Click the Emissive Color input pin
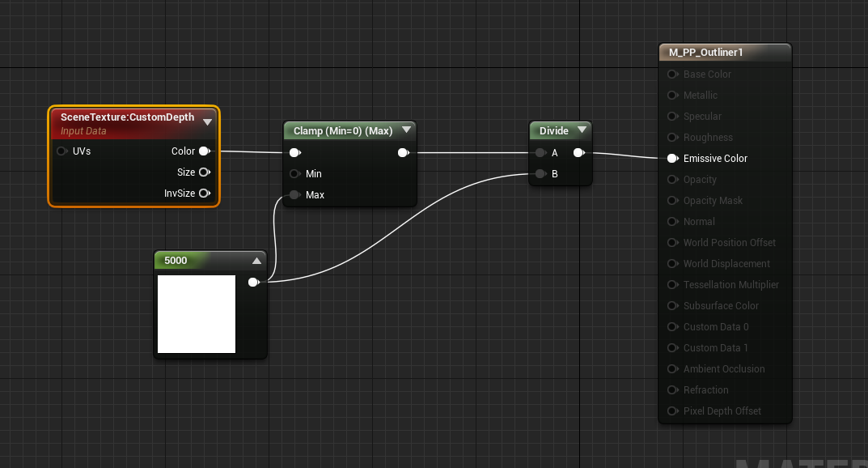 point(672,158)
